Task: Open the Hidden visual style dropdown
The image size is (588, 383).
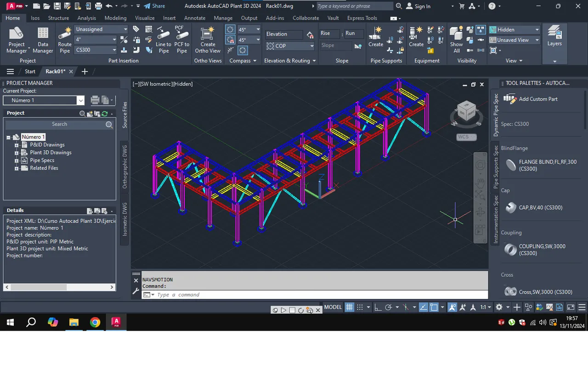Action: (515, 29)
